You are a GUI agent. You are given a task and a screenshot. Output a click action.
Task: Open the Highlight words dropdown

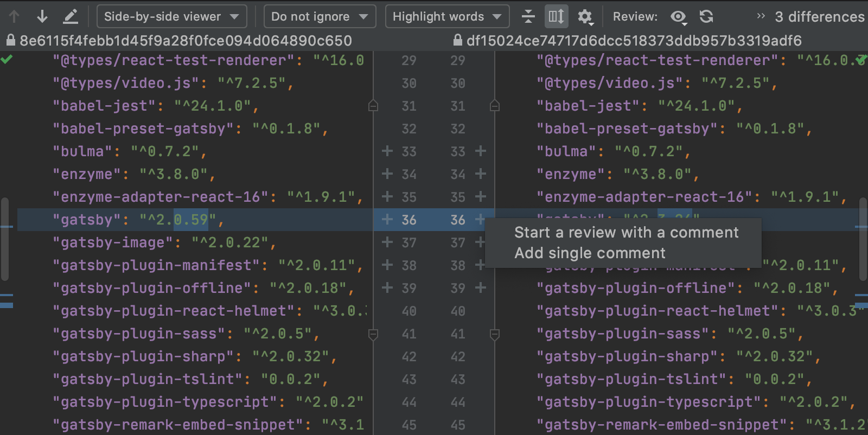click(x=447, y=17)
